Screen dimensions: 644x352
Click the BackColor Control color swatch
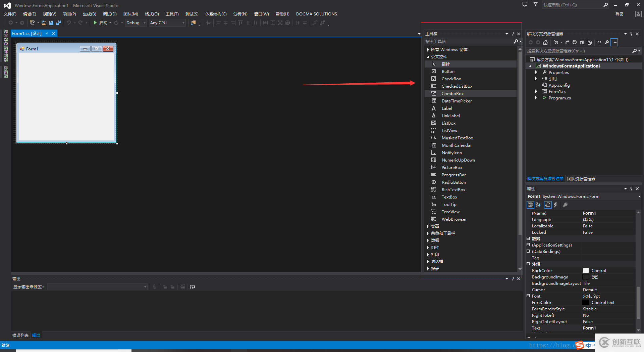586,270
